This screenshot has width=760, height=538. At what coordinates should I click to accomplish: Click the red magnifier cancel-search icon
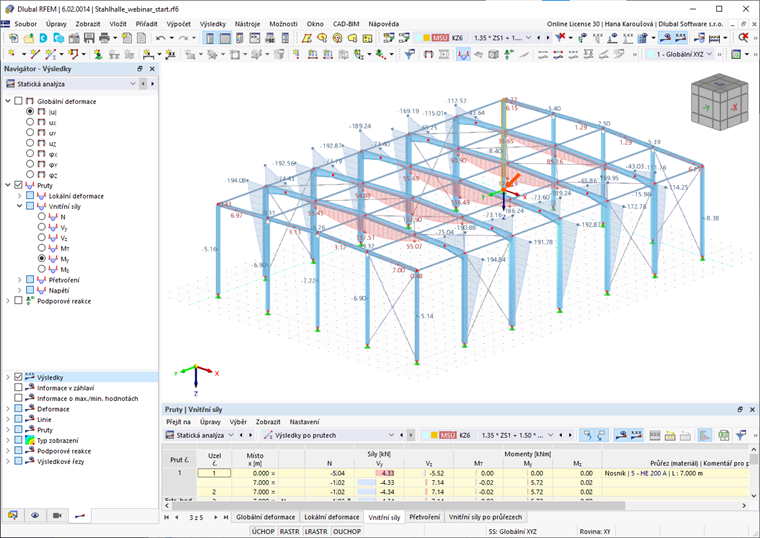click(x=743, y=38)
